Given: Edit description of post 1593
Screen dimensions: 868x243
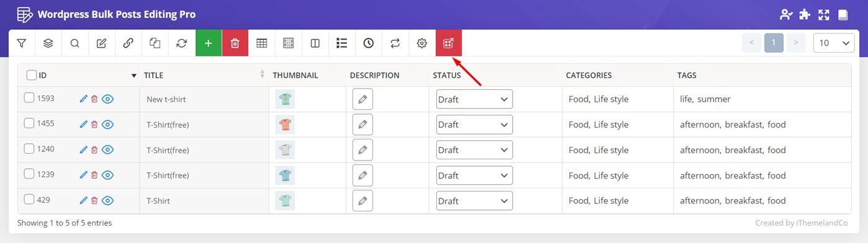Looking at the screenshot, I should click(x=362, y=99).
